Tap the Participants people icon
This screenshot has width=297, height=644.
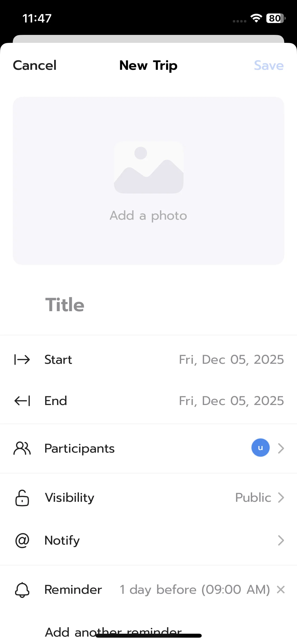point(22,448)
